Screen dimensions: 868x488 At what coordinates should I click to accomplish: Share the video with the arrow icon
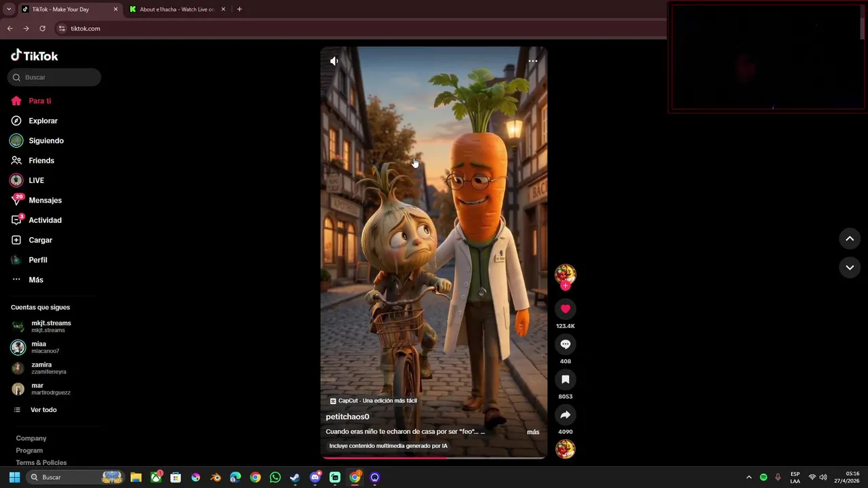(566, 415)
